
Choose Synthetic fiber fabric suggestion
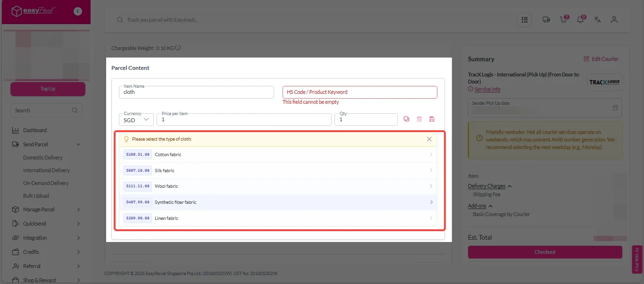click(x=277, y=202)
